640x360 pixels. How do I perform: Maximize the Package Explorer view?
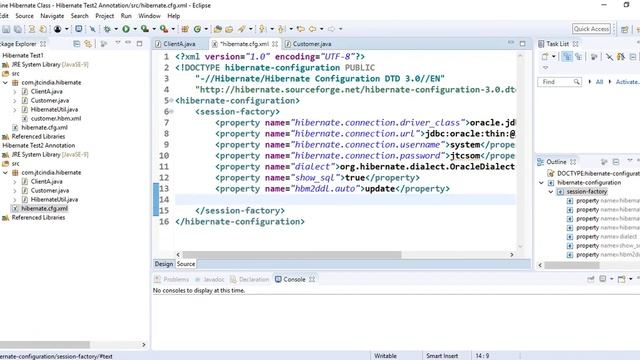click(x=140, y=43)
